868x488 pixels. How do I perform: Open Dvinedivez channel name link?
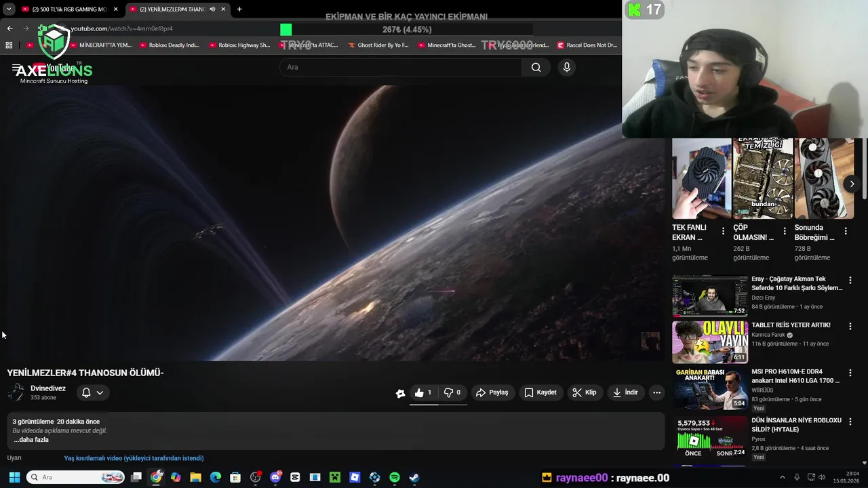click(48, 388)
